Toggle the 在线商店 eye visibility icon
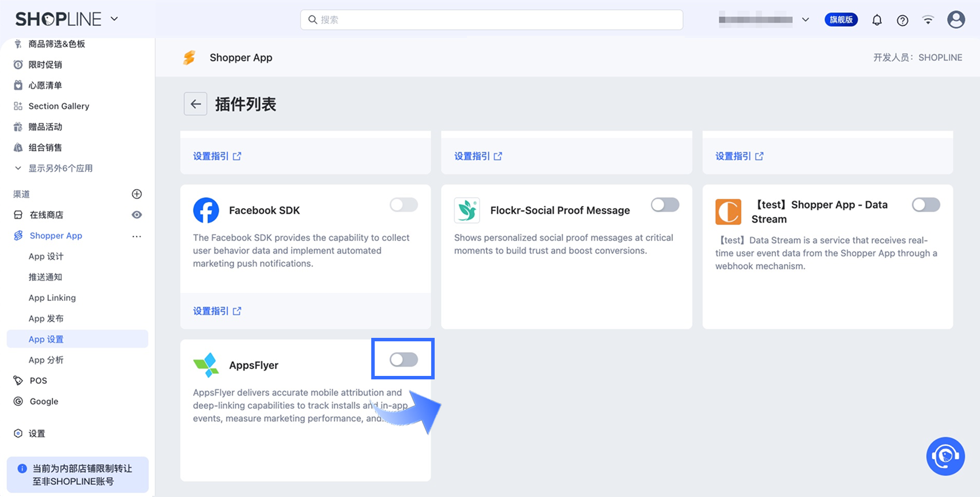The image size is (980, 497). (137, 215)
